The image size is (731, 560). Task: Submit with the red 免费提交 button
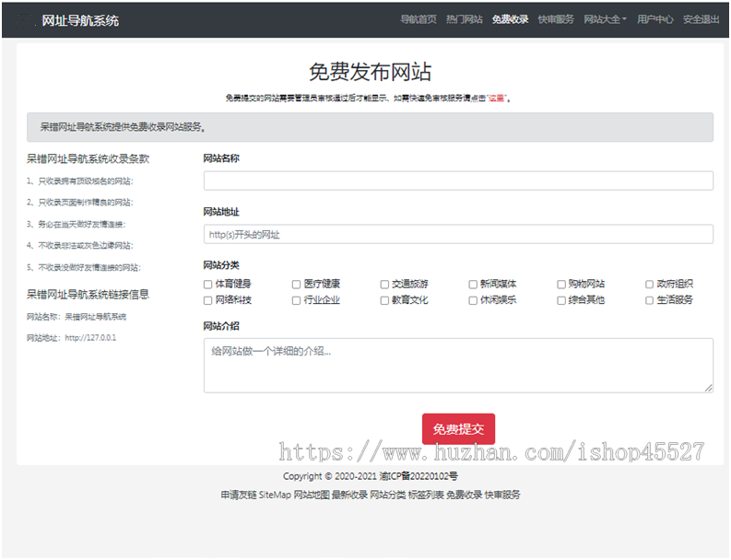458,429
